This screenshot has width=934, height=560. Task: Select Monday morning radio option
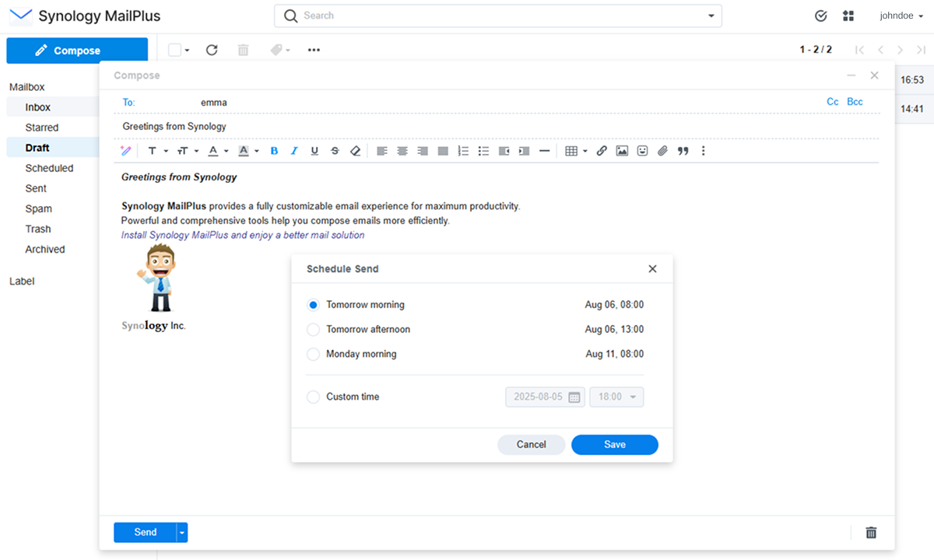(x=314, y=354)
